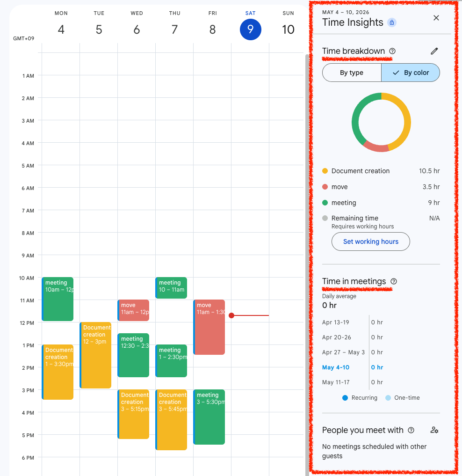Click the Recurring legend item
462x476 pixels.
pos(360,398)
